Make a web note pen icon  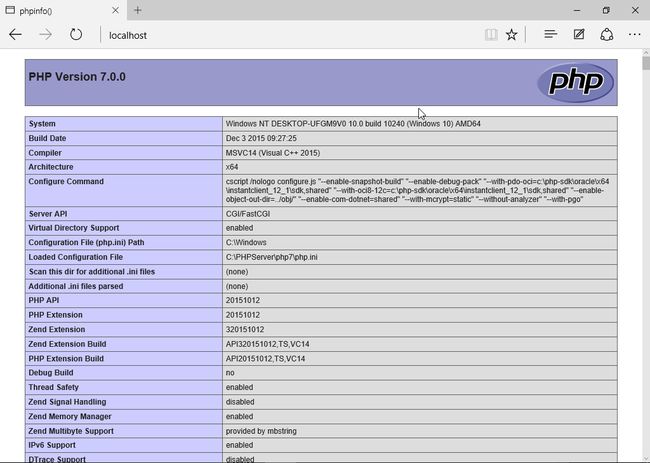click(x=579, y=34)
